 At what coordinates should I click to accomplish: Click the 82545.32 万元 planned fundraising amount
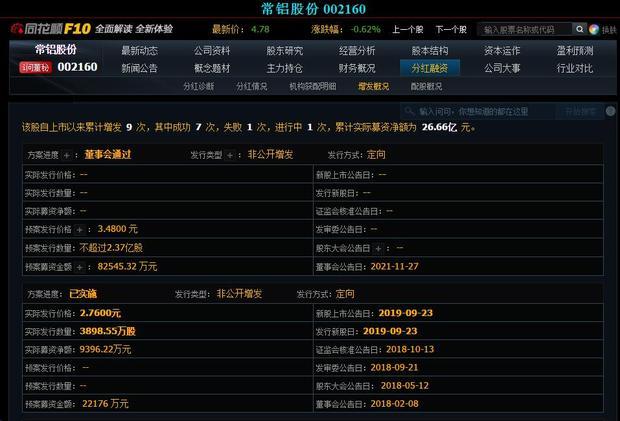click(127, 266)
